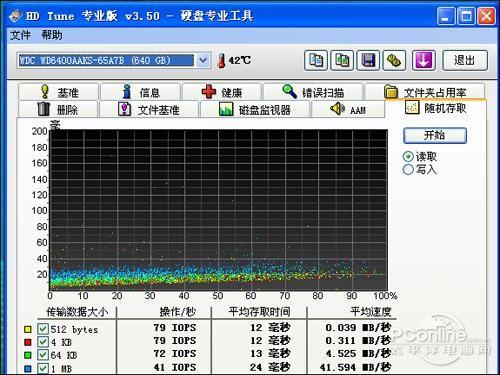Image resolution: width=500 pixels, height=375 pixels.
Task: Click the 退出 exit button
Action: coord(465,60)
